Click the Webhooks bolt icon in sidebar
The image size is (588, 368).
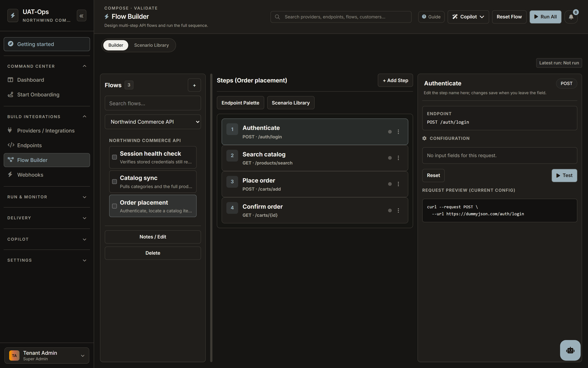click(10, 174)
